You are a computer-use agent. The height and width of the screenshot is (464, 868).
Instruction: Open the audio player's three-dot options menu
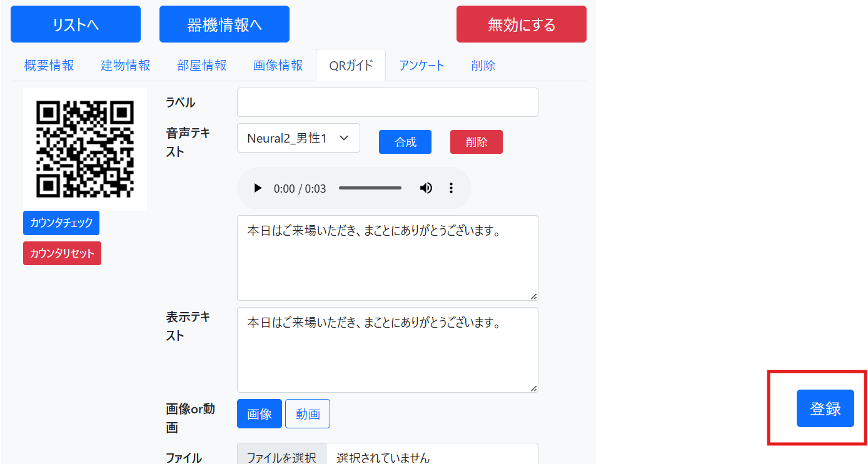click(451, 188)
